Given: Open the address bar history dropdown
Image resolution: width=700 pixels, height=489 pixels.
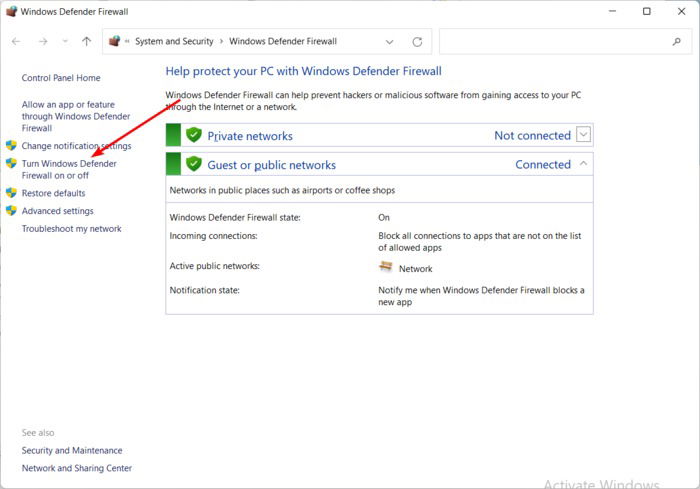Looking at the screenshot, I should [x=389, y=42].
